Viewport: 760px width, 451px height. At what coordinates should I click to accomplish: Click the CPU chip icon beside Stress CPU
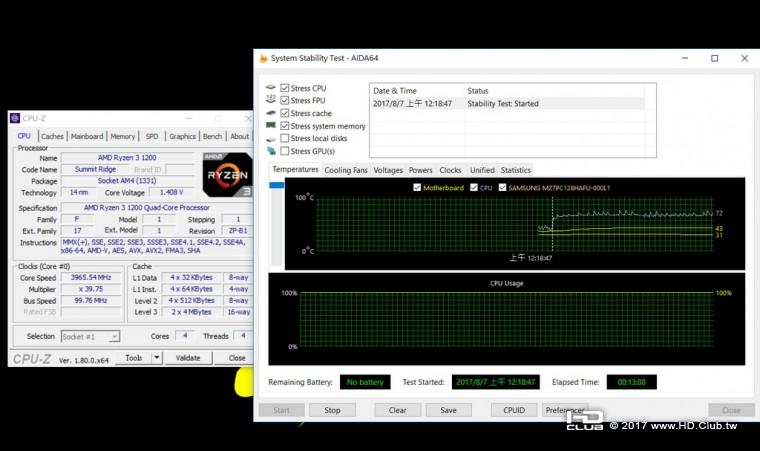271,88
